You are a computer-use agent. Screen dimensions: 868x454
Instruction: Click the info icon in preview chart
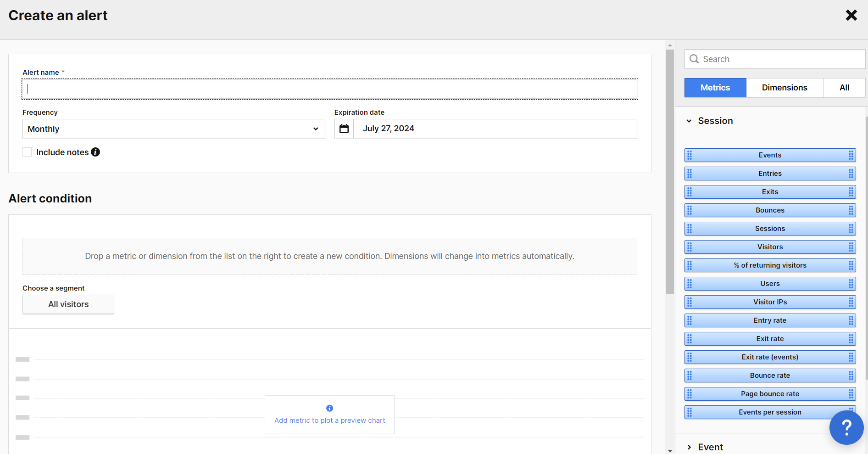pyautogui.click(x=329, y=408)
